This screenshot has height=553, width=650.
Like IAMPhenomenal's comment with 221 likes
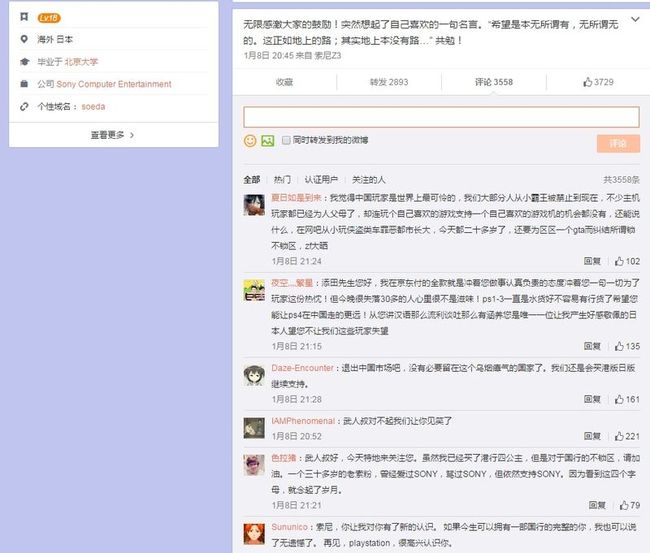(627, 436)
